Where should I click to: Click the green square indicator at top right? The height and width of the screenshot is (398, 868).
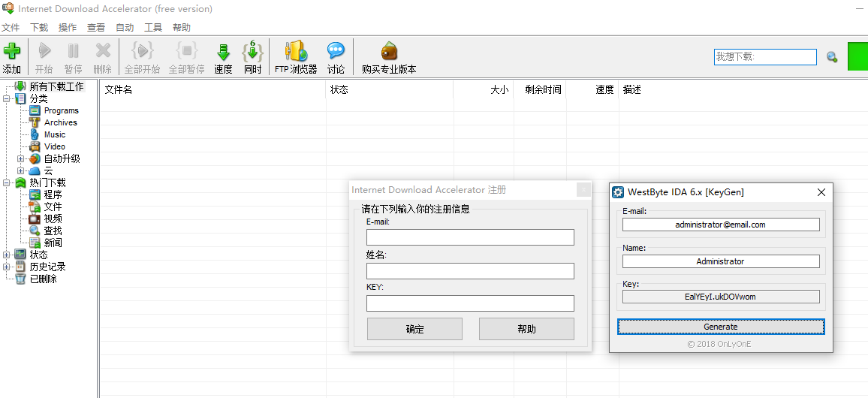[x=857, y=57]
